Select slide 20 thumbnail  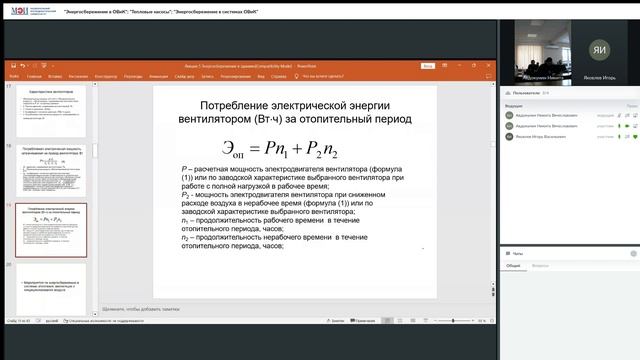pyautogui.click(x=51, y=289)
